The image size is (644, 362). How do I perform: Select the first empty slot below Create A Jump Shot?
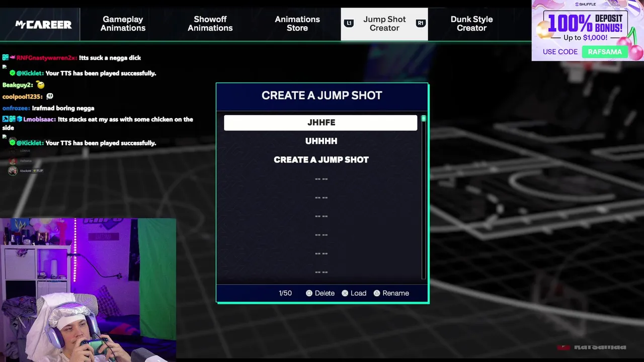(320, 179)
